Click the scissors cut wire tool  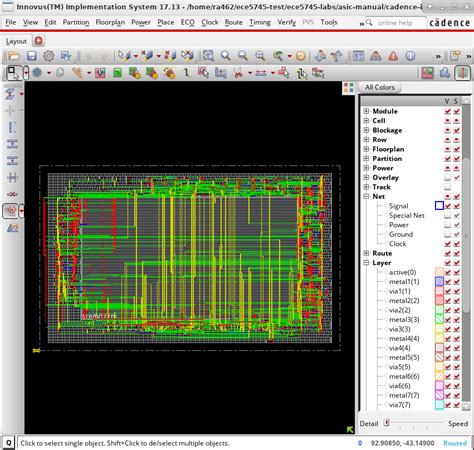pos(238,73)
